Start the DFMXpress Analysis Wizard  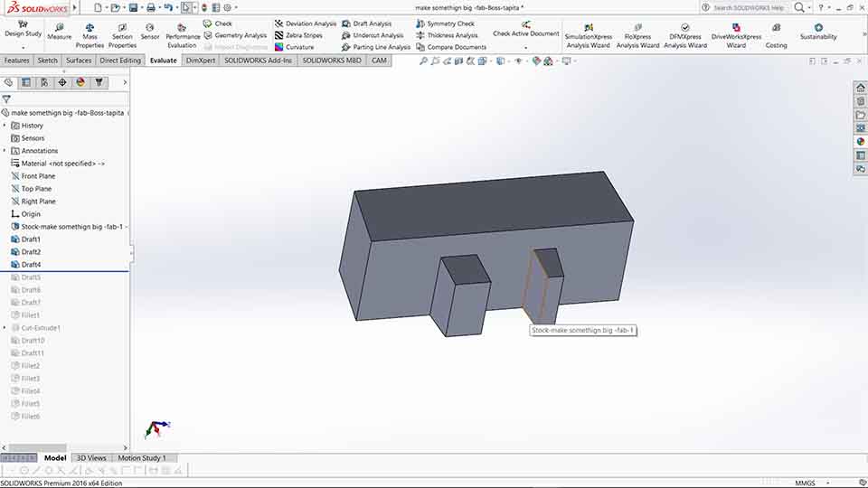(685, 36)
